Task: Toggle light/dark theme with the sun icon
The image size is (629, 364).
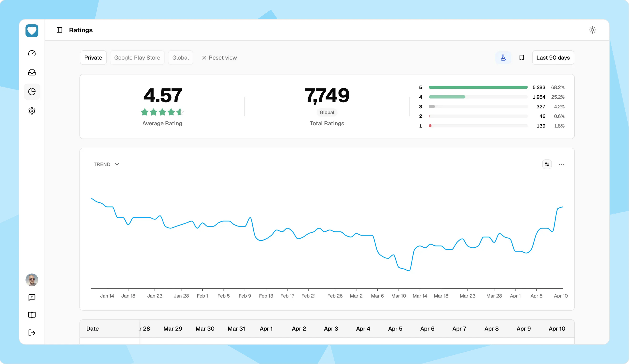Action: coord(593,30)
